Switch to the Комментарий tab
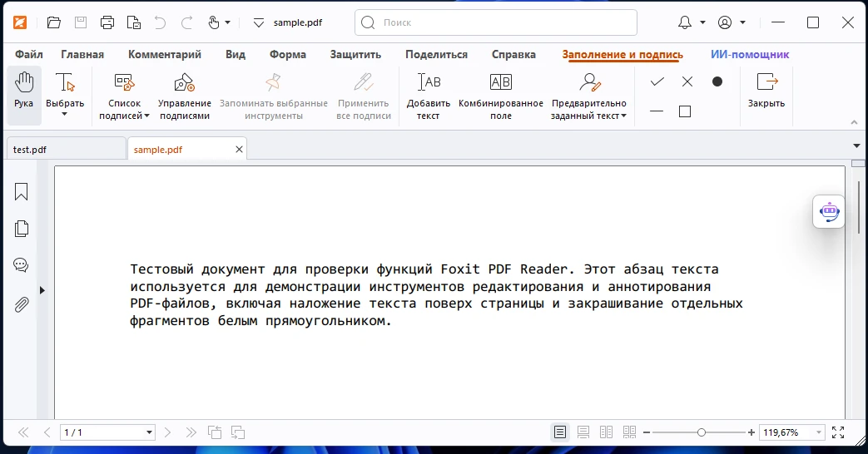This screenshot has width=868, height=454. click(x=165, y=54)
